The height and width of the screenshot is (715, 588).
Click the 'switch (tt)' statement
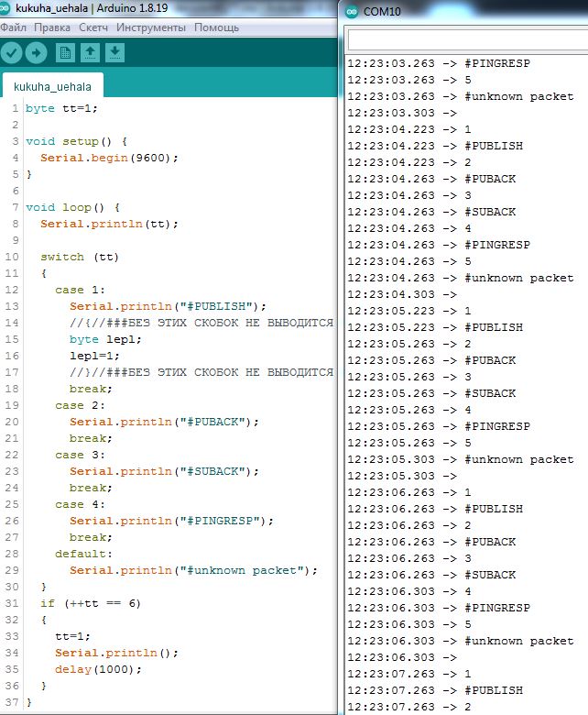(x=80, y=257)
